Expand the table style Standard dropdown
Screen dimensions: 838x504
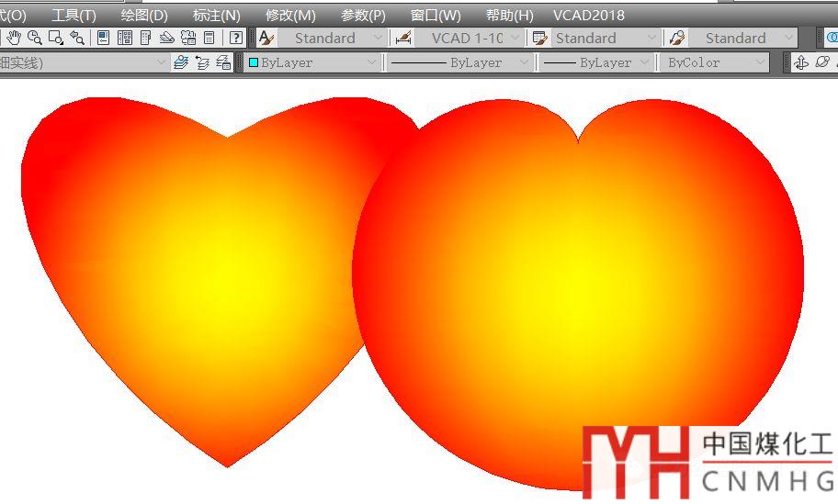coord(651,38)
